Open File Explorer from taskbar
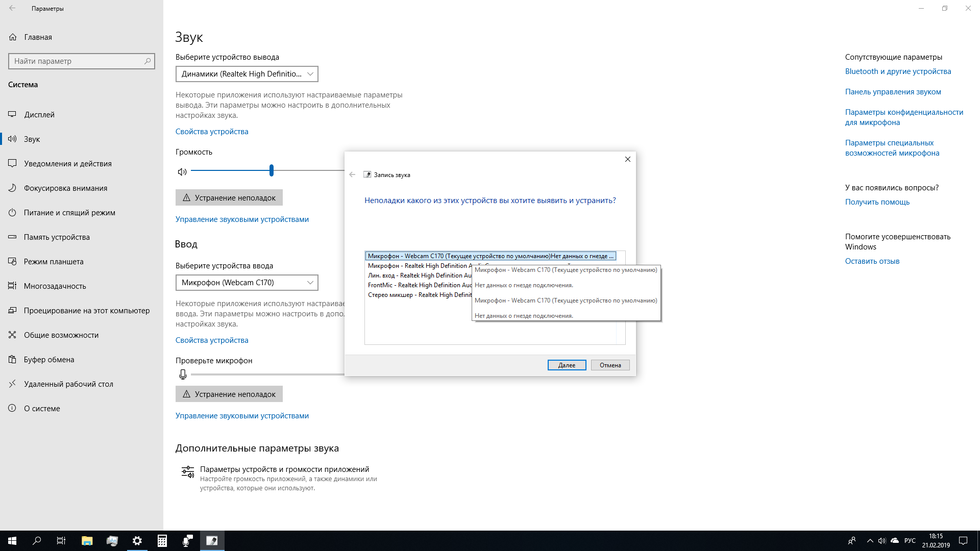This screenshot has width=980, height=551. point(87,541)
